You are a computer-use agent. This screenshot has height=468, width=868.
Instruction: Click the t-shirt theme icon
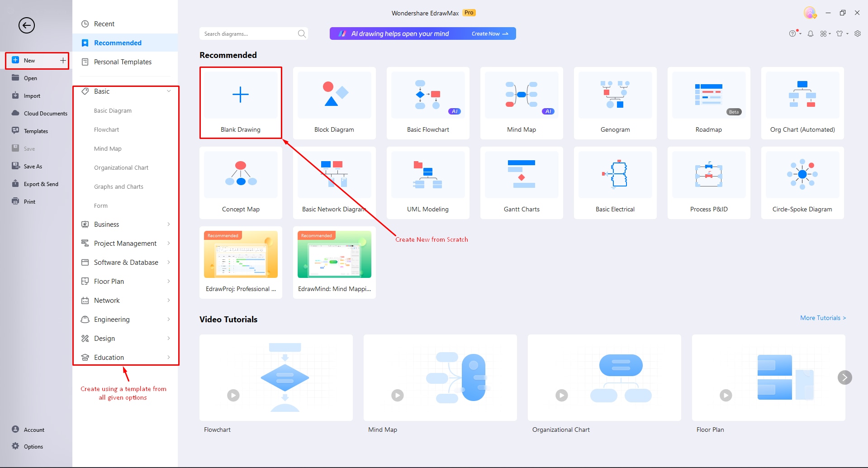(x=840, y=33)
